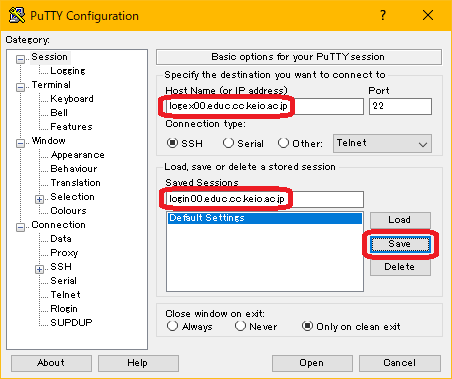
Task: Select the SSH connection type radio button
Action: point(172,143)
